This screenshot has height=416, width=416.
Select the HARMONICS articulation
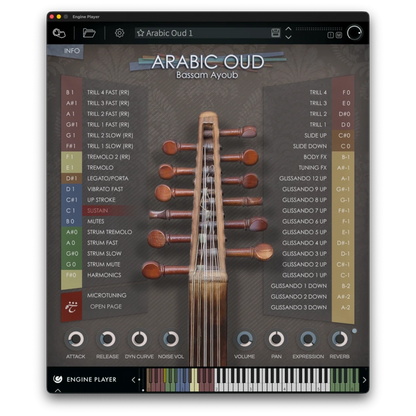pos(104,275)
